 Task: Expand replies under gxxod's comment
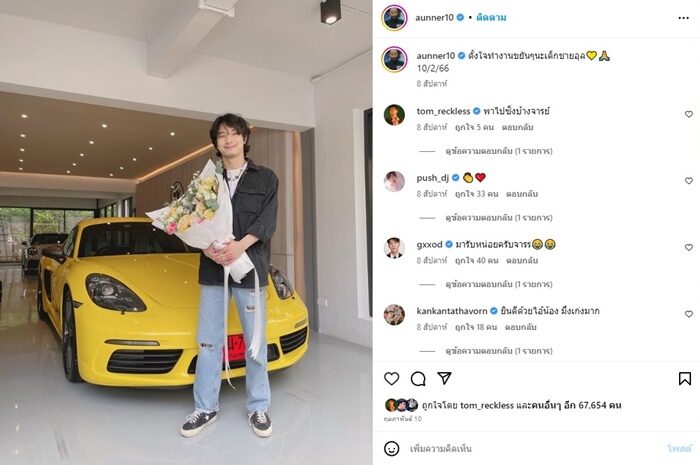[x=499, y=284]
